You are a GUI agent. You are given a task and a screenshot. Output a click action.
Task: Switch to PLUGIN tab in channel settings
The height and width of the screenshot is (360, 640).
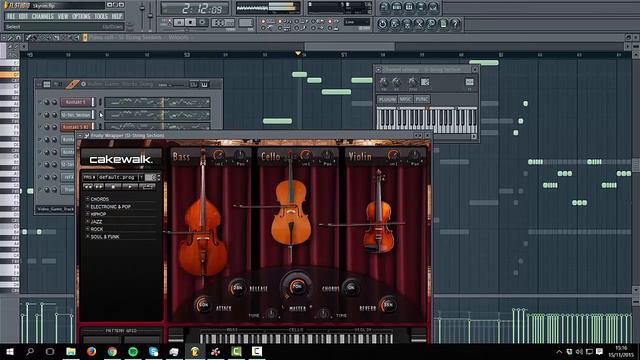pyautogui.click(x=387, y=99)
